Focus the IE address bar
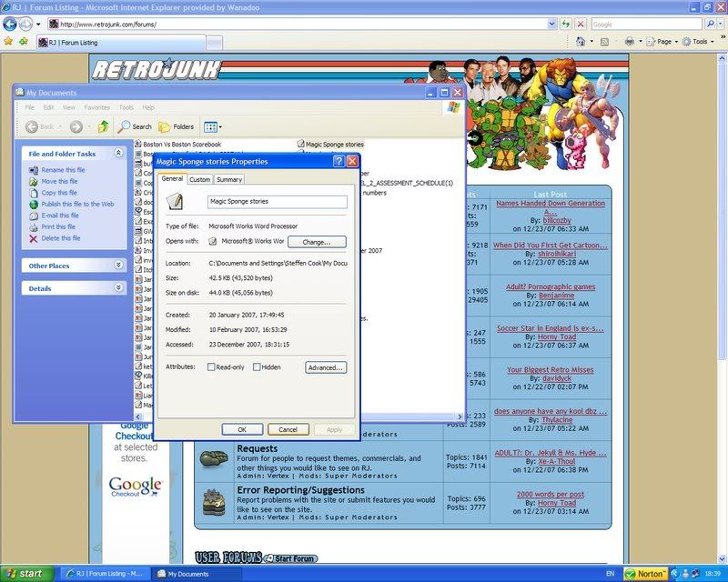The image size is (728, 582). (x=298, y=25)
